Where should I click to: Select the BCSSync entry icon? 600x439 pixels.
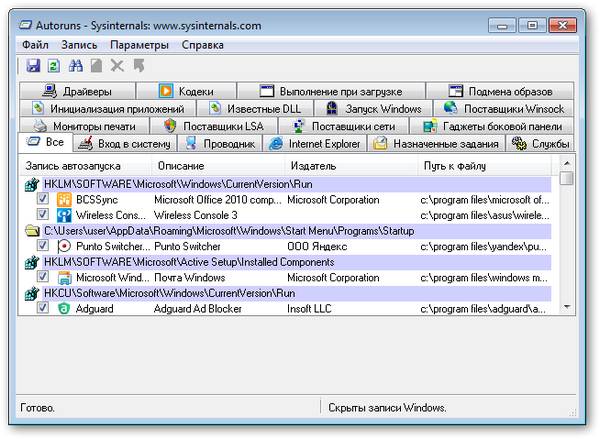pos(64,199)
